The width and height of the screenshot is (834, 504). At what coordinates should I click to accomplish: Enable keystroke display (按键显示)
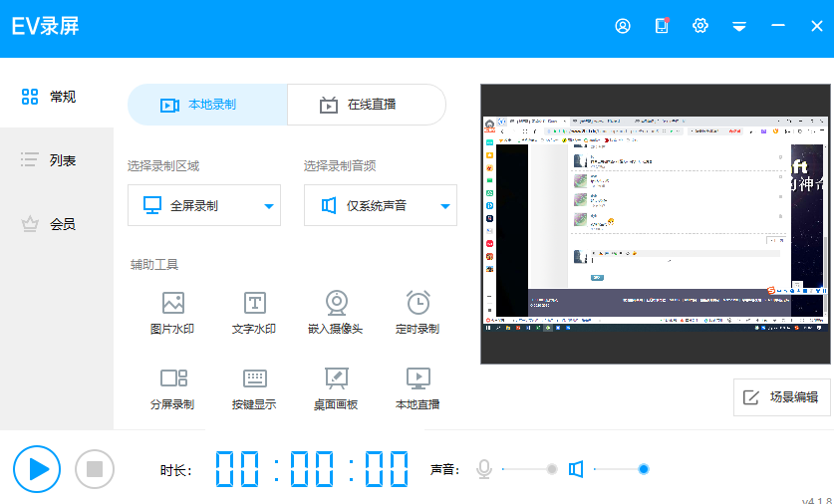point(254,388)
